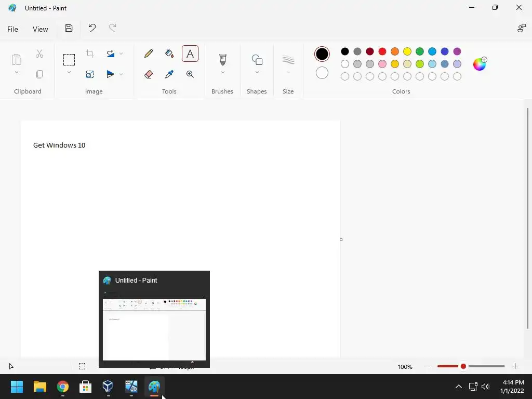Open the View menu

[41, 29]
